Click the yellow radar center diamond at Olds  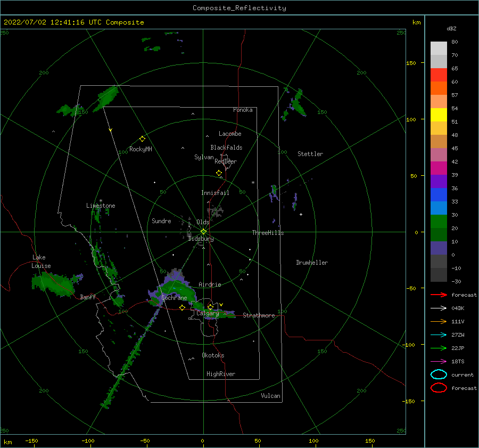tap(203, 232)
